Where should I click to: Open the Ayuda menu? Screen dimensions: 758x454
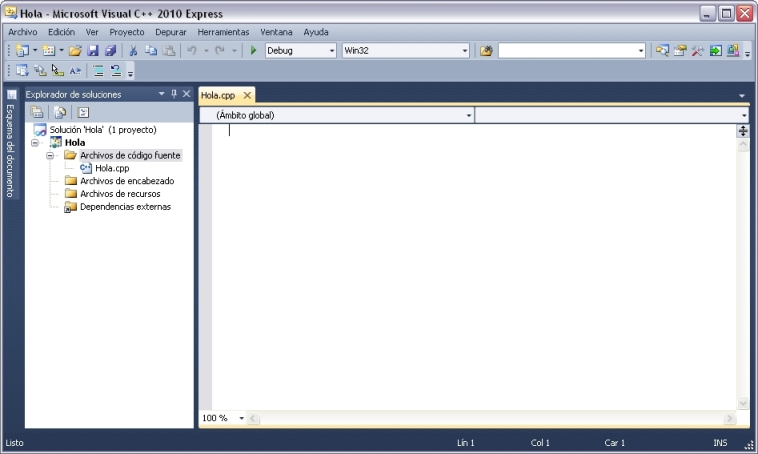(x=316, y=32)
